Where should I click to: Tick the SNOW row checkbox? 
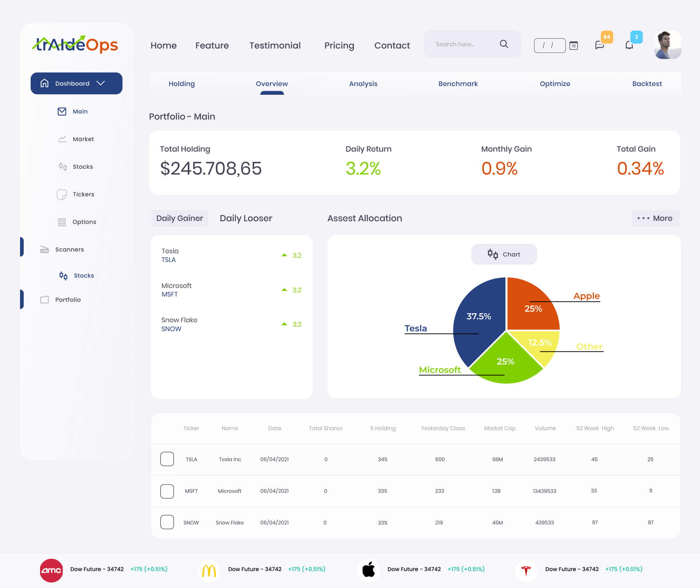point(167,522)
